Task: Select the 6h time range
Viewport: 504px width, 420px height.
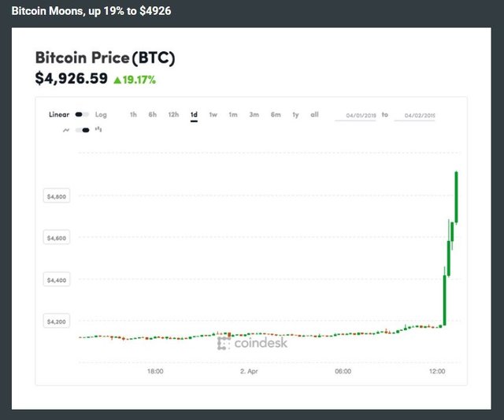Action: click(153, 115)
